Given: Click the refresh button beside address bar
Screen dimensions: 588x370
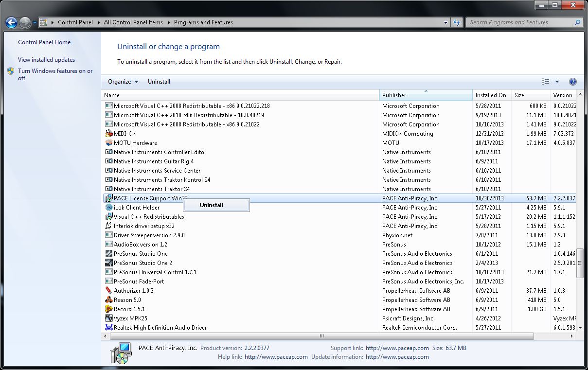Looking at the screenshot, I should (457, 22).
